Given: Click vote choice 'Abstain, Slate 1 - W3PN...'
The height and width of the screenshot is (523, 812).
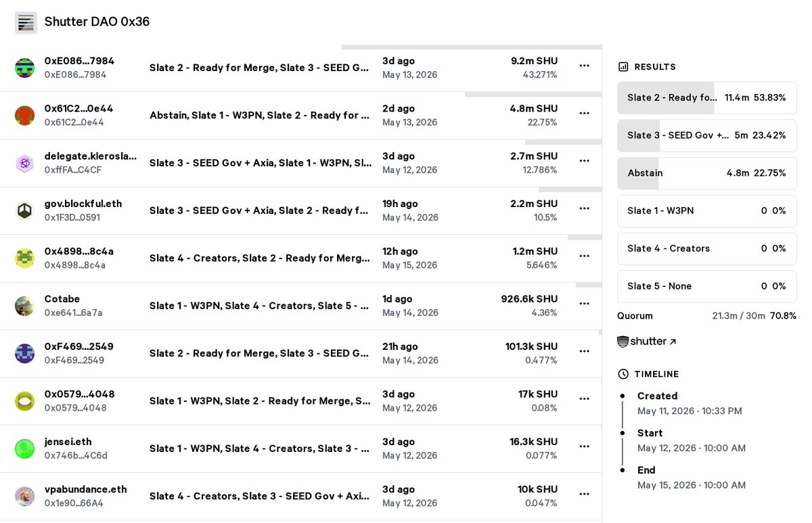Looking at the screenshot, I should point(261,115).
